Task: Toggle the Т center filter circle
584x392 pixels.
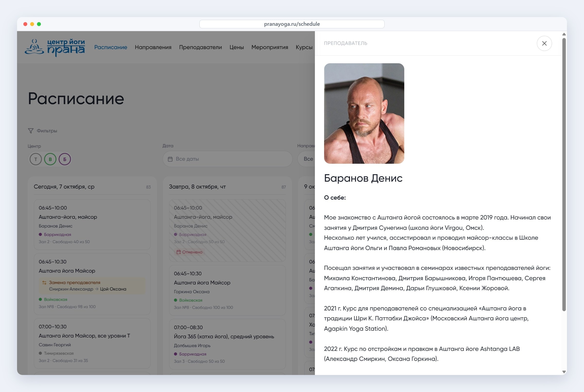Action: [x=36, y=159]
